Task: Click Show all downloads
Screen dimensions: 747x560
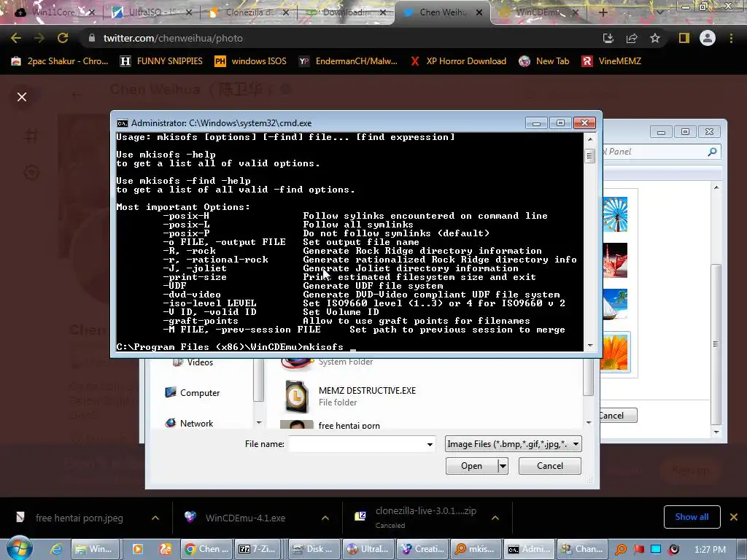Action: (x=692, y=517)
